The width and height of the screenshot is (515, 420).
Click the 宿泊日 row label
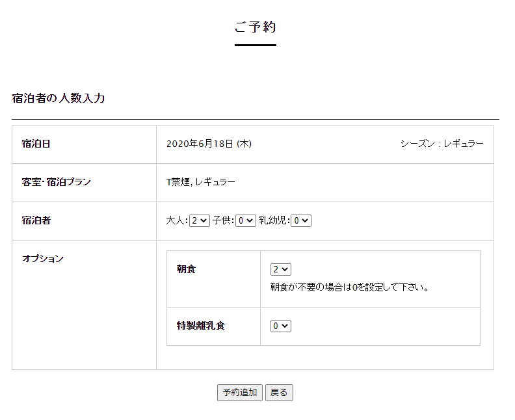click(36, 144)
